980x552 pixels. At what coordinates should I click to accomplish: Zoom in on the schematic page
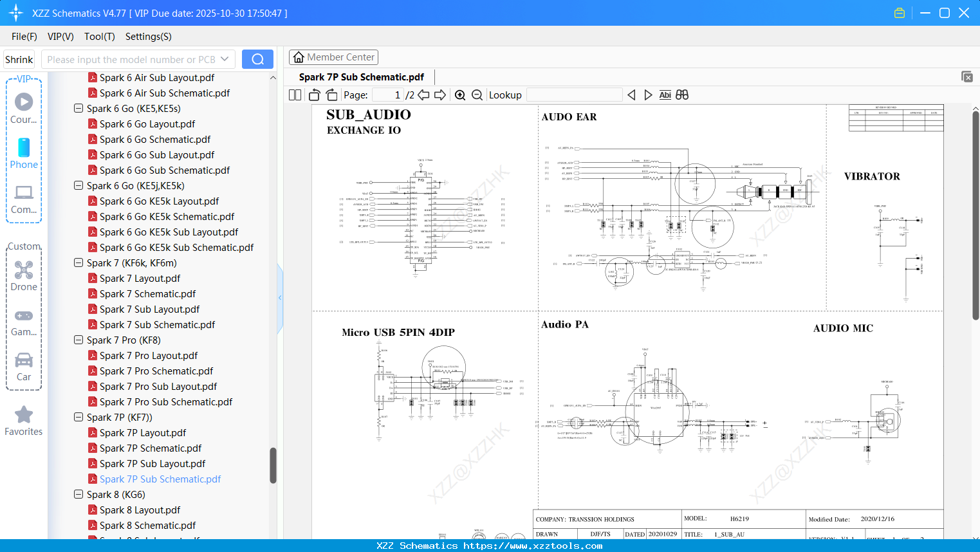coord(460,95)
